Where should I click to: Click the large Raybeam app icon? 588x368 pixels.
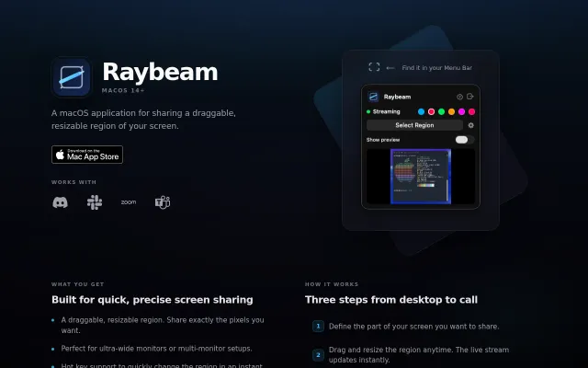pos(72,77)
